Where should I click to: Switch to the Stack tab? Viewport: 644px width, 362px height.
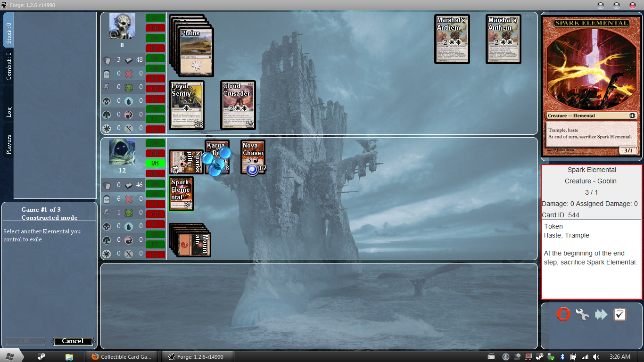click(x=8, y=30)
